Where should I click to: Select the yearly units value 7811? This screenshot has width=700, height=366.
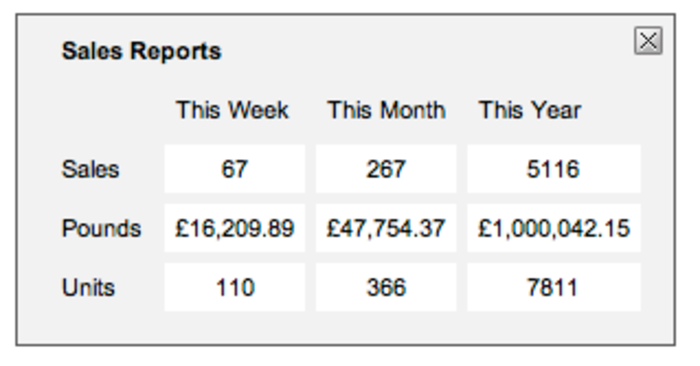[x=554, y=287]
